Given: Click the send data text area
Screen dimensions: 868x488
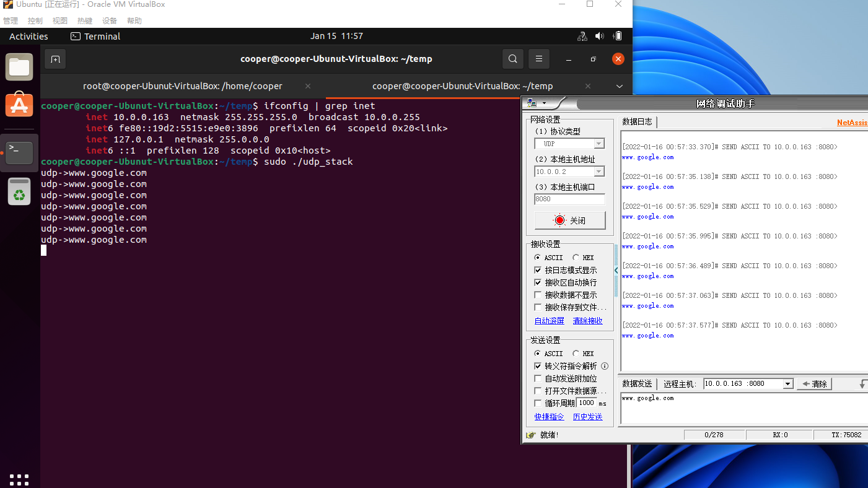Looking at the screenshot, I should 744,408.
